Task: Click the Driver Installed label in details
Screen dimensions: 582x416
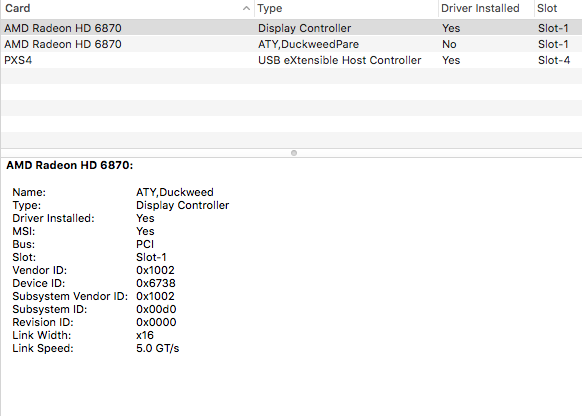Action: (53, 218)
